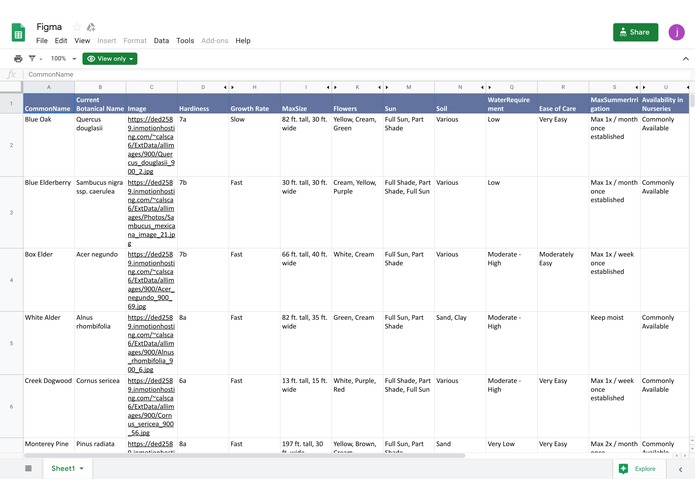Open the Edit menu
Screen dimensions: 695x494
(61, 41)
